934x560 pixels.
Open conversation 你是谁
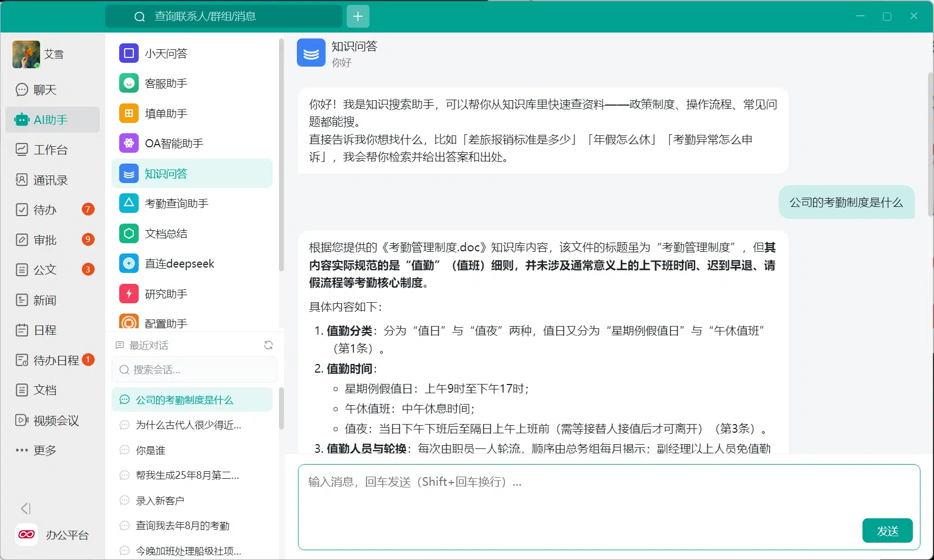[192, 450]
